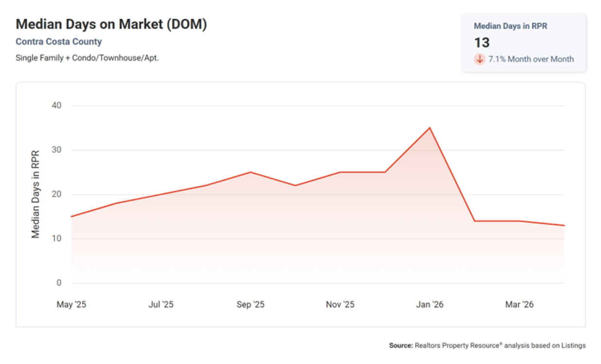Click the 7.1% Month over Month text

[x=531, y=59]
